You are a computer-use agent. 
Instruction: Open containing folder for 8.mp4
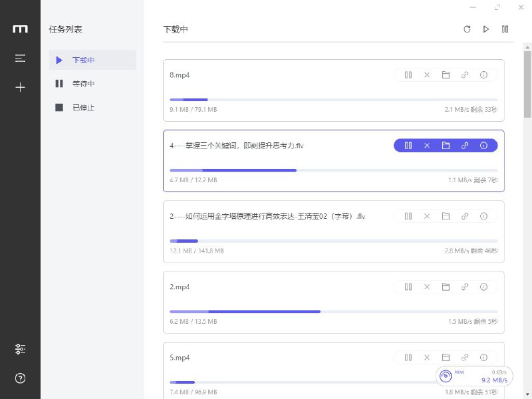pyautogui.click(x=446, y=75)
